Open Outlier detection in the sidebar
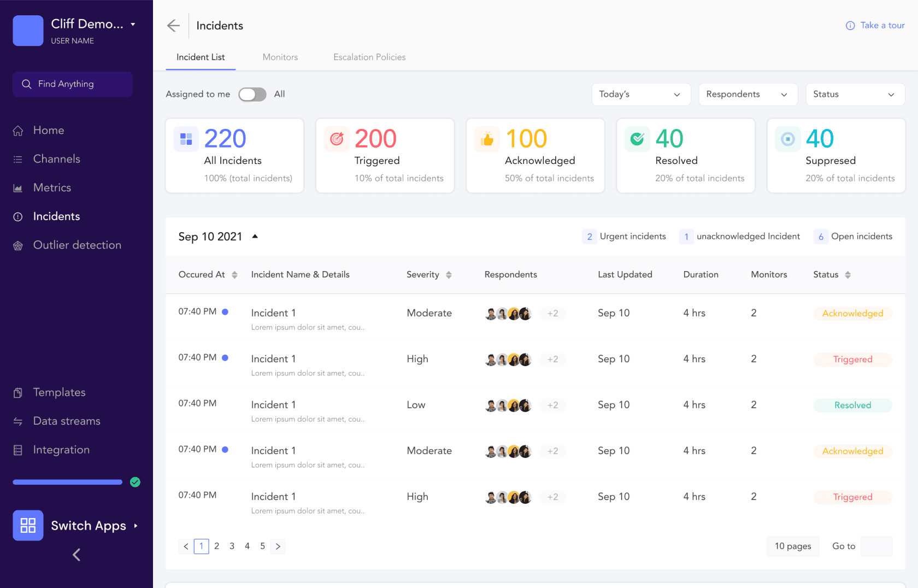Screen dimensions: 918x588 click(77, 245)
